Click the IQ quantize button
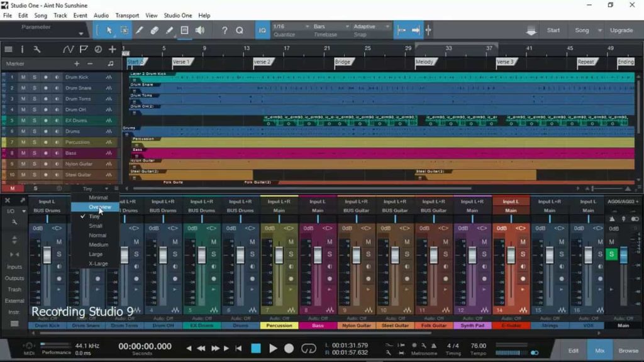This screenshot has width=644, height=362. (x=262, y=30)
